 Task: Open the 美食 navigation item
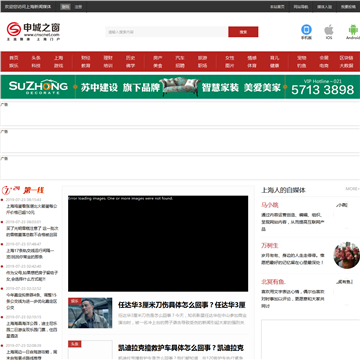[158, 66]
